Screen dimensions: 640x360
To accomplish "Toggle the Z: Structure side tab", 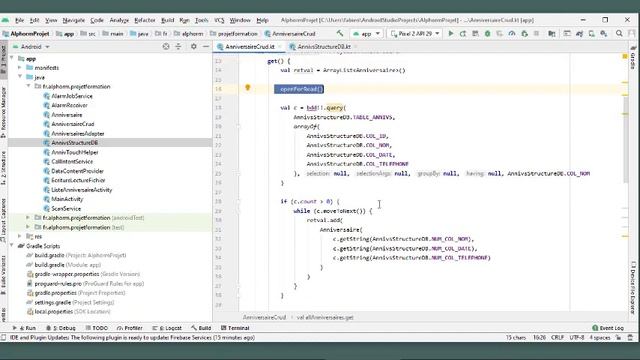I will [4, 168].
